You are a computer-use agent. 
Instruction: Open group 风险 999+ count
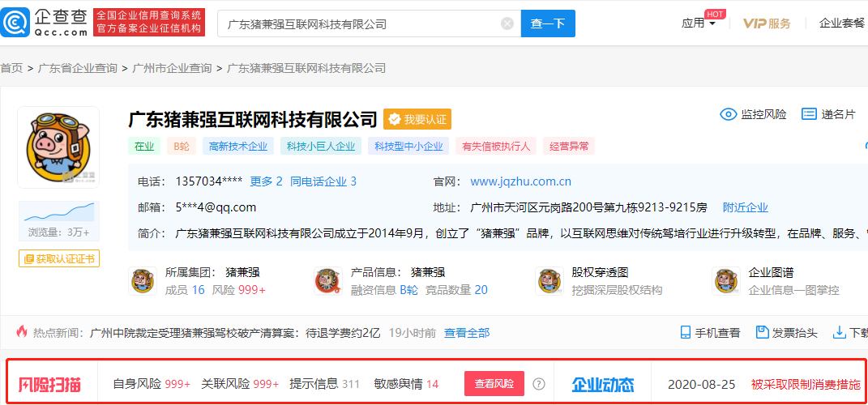[x=238, y=290]
